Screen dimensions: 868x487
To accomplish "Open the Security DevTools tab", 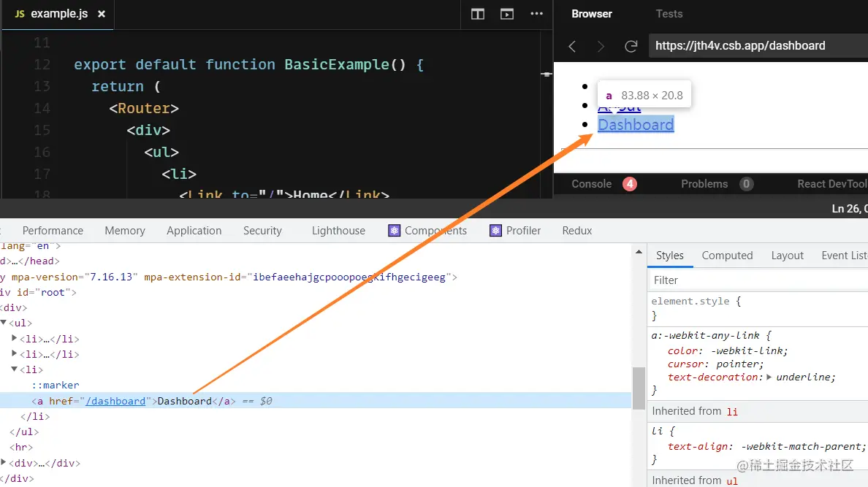I will [x=262, y=231].
